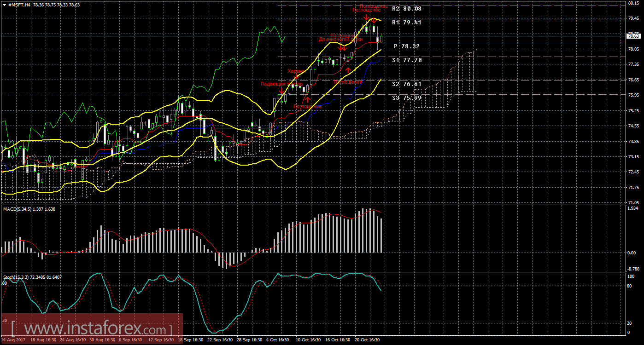Image resolution: width=644 pixels, height=345 pixels.
Task: Click the 80.15 value on price scale
Action: [x=633, y=3]
